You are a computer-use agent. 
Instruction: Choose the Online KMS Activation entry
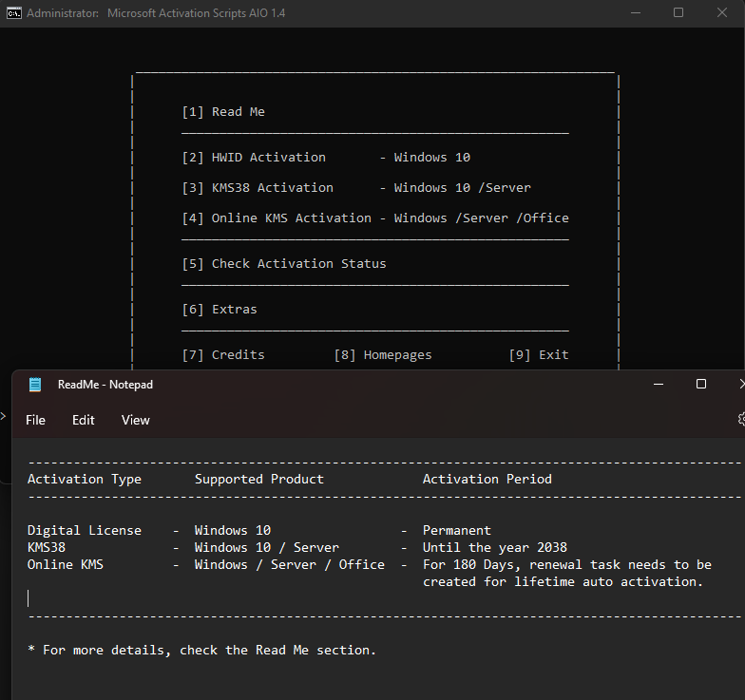click(x=277, y=218)
